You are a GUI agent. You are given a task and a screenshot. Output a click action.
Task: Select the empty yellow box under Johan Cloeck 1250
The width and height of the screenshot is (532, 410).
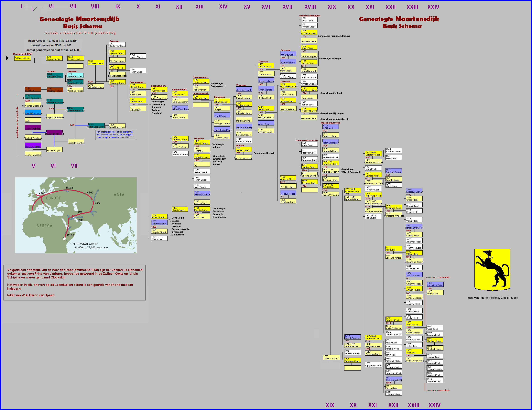pyautogui.click(x=75, y=66)
